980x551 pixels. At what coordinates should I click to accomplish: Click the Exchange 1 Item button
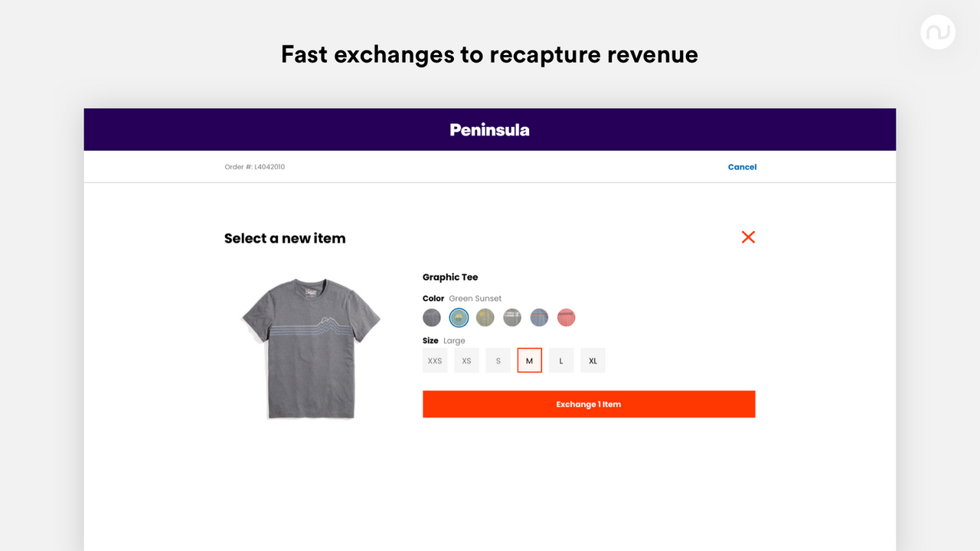click(589, 404)
